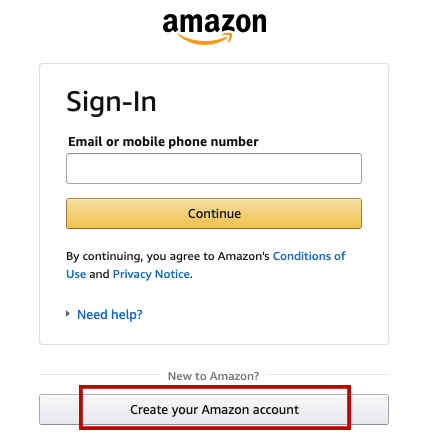The height and width of the screenshot is (442, 433).
Task: Click the divider line right of New to Amazon?
Action: [x=328, y=375]
